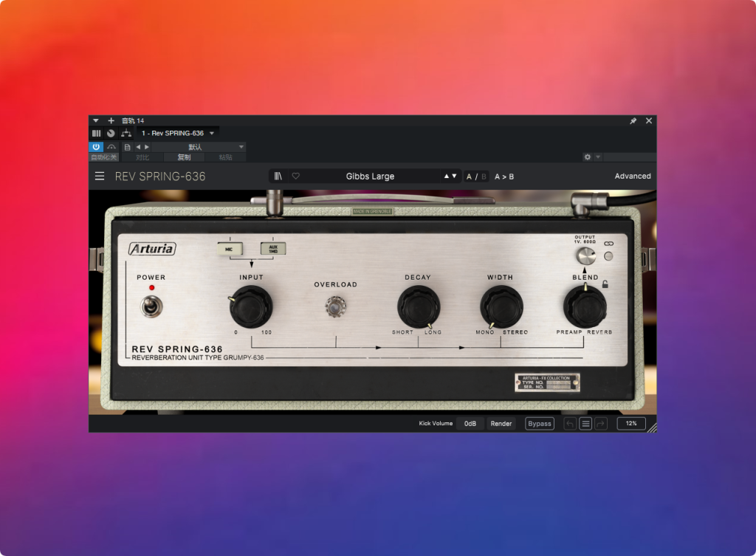Image resolution: width=756 pixels, height=556 pixels.
Task: Favorite the Gibbs Large preset with heart
Action: 295,176
